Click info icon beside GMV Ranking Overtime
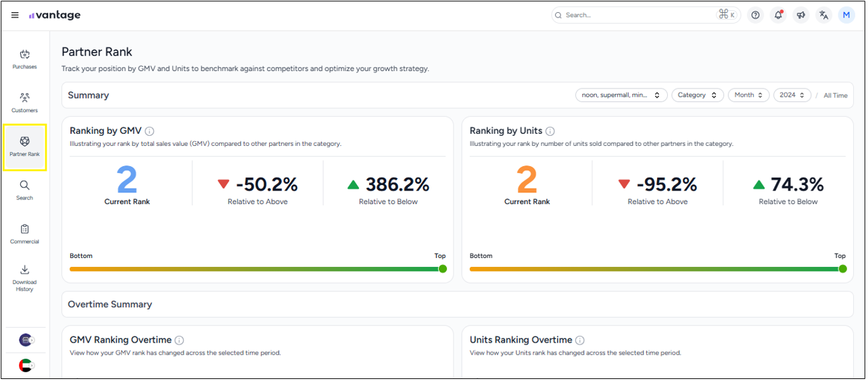 (179, 340)
